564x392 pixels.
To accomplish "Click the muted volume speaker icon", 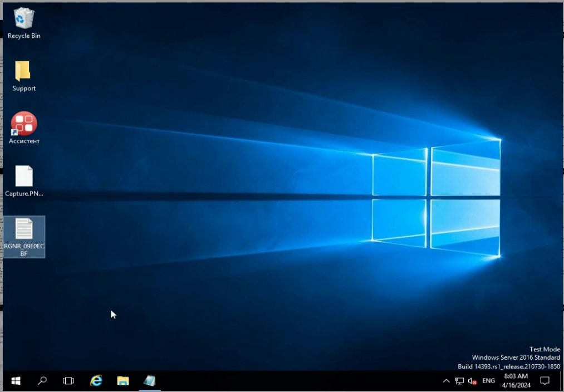I will pyautogui.click(x=472, y=381).
